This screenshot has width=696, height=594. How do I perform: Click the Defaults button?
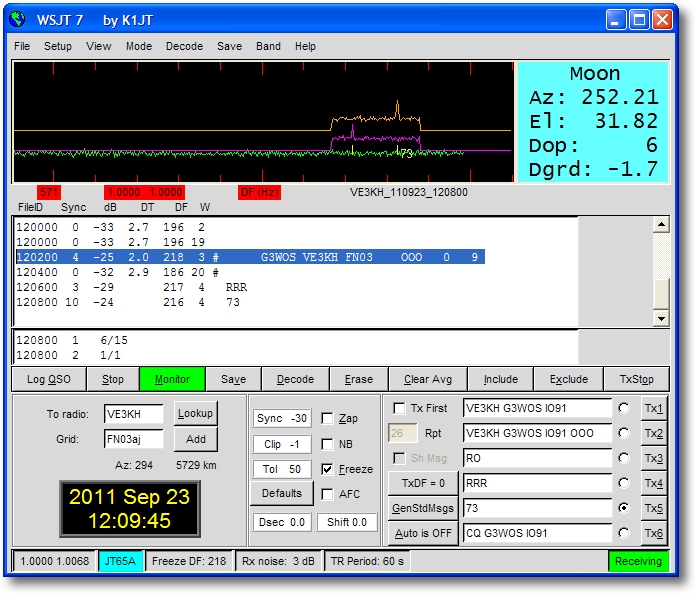click(x=282, y=494)
